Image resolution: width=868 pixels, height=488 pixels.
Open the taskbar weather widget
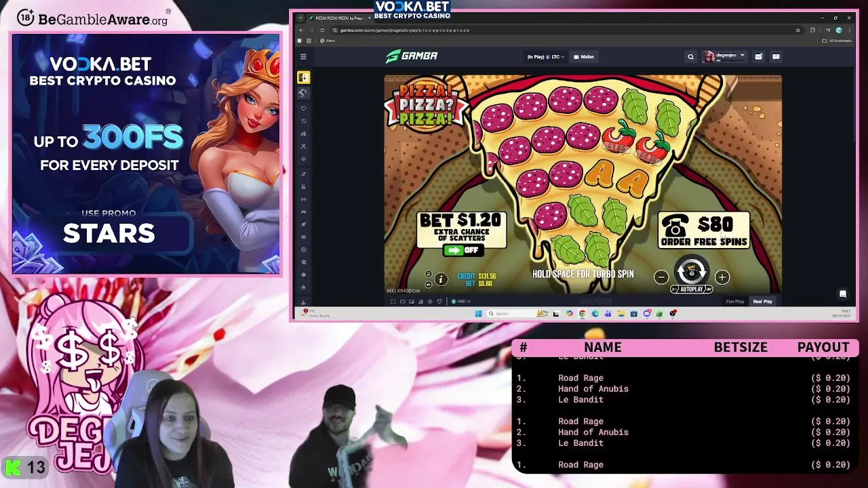point(316,313)
